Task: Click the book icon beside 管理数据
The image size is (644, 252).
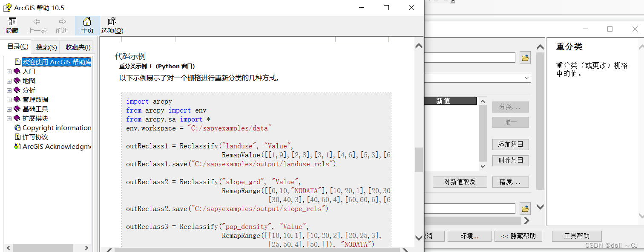Action: coord(17,99)
